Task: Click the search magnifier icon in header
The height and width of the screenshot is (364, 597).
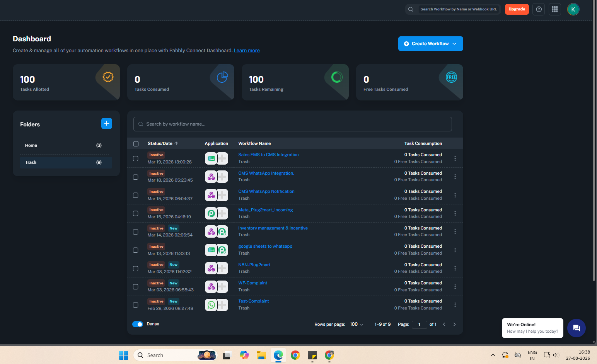Action: tap(411, 9)
